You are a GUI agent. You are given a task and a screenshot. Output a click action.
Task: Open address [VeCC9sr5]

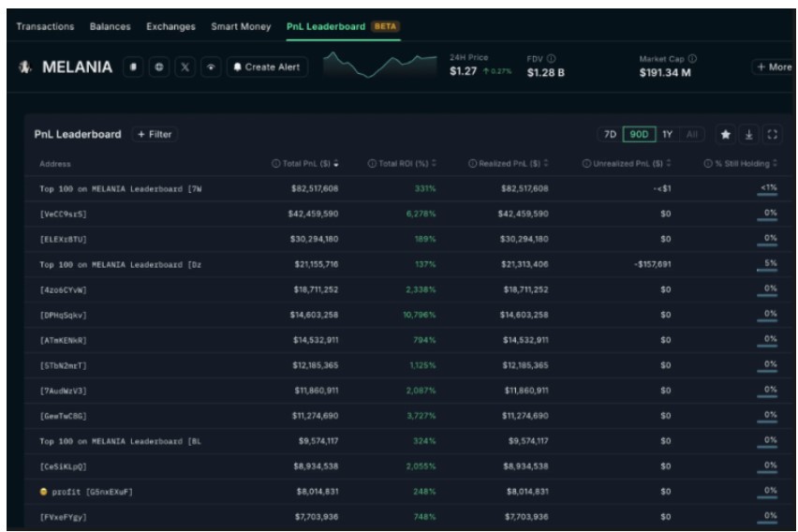pyautogui.click(x=63, y=214)
